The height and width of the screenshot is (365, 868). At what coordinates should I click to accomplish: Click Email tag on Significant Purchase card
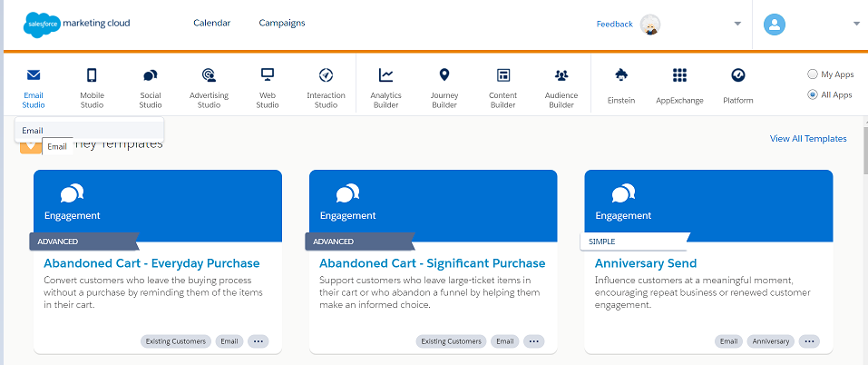click(505, 341)
